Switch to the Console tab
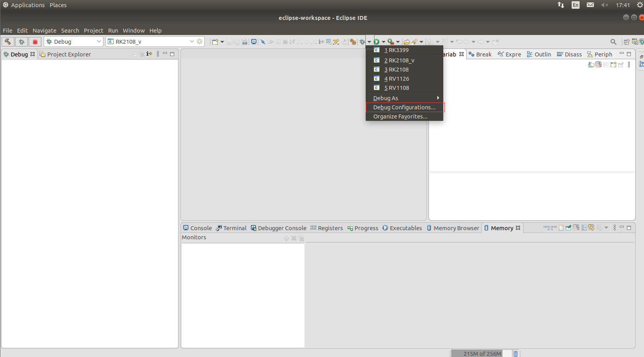Viewport: 644px width, 357px height. tap(197, 228)
